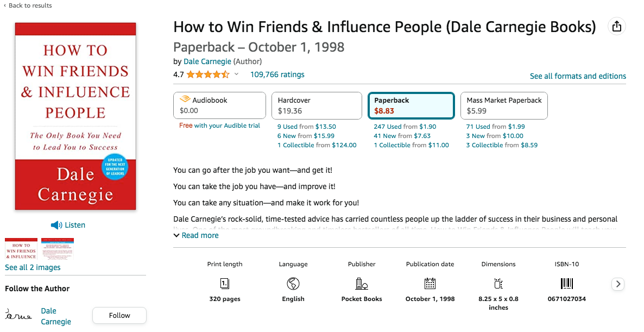Click the calendar icon under Publication date
Image resolution: width=644 pixels, height=332 pixels.
pos(430,283)
